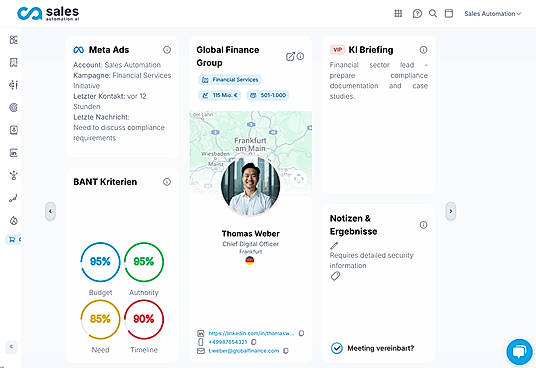Click the Authority 95% gauge
Screen dimensions: 536x368
point(144,262)
